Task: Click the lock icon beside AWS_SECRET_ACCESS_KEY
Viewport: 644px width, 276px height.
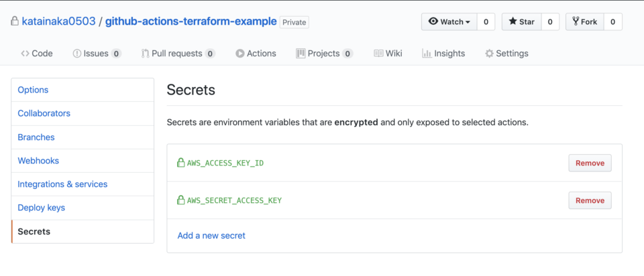Action: pyautogui.click(x=180, y=200)
